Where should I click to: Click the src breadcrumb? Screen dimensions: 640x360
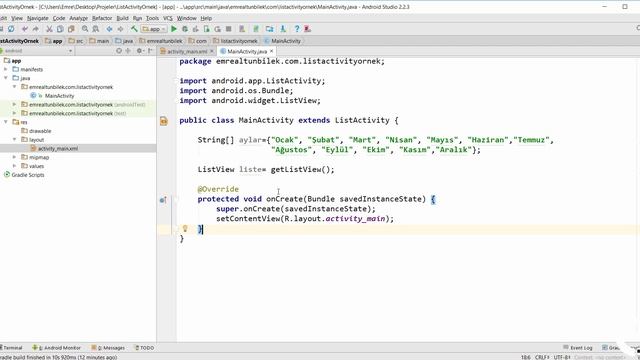click(76, 41)
